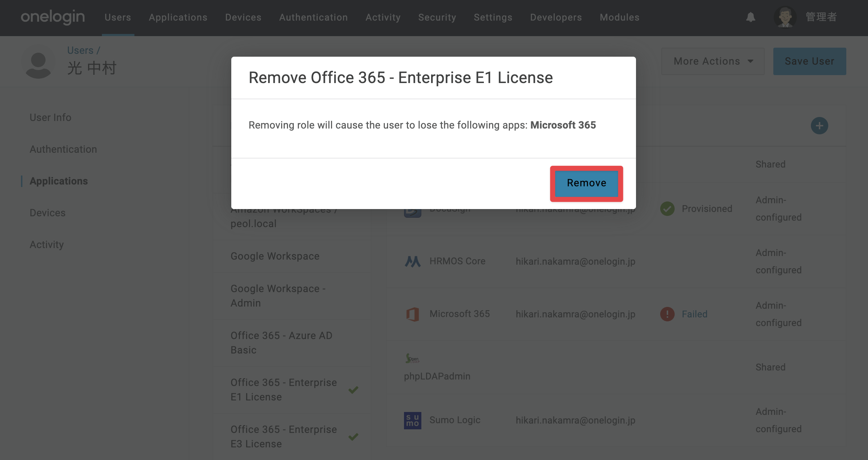Open the Settings menu
Viewport: 868px width, 460px height.
pyautogui.click(x=493, y=17)
